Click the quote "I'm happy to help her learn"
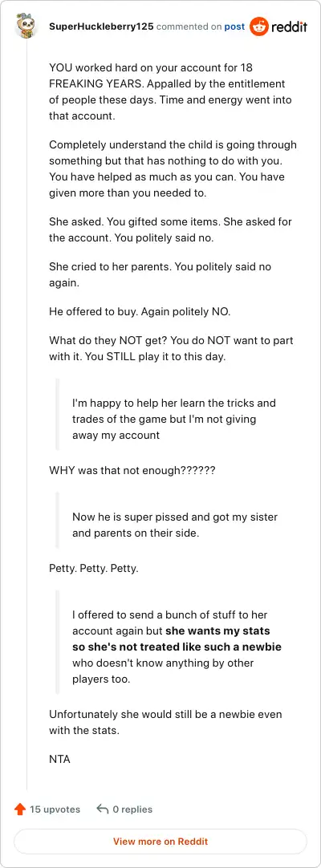321x868 pixels. coord(174,419)
